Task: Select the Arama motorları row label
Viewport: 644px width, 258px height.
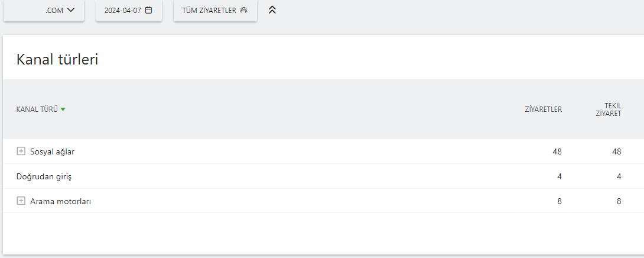Action: [x=60, y=201]
